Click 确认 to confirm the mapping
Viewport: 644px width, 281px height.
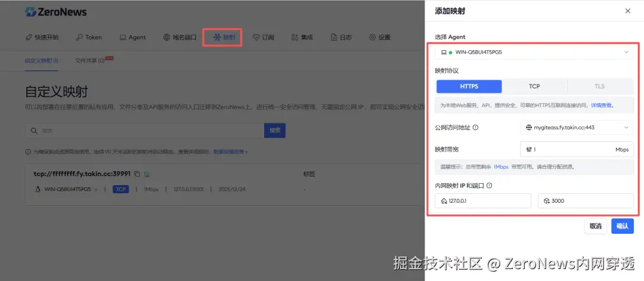click(x=622, y=226)
